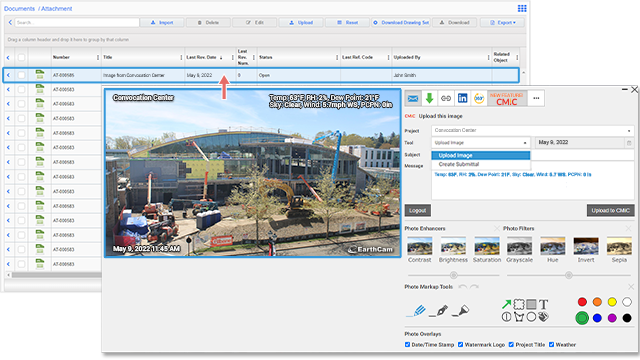Close the Photo Markup Tools section
The image size is (640, 360).
click(x=631, y=287)
